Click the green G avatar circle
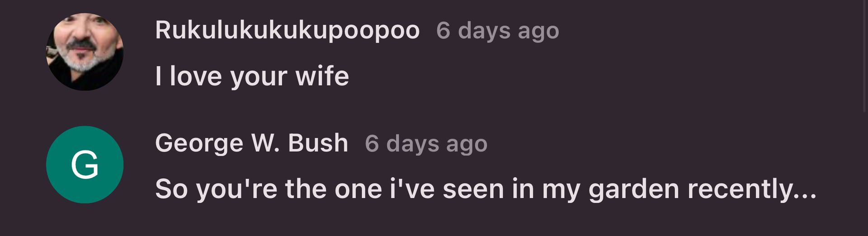The width and height of the screenshot is (868, 236). tap(85, 165)
